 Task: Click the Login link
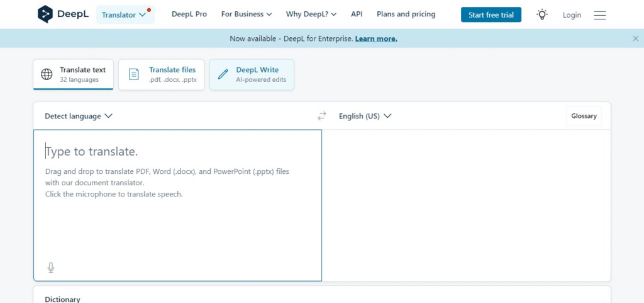click(572, 15)
